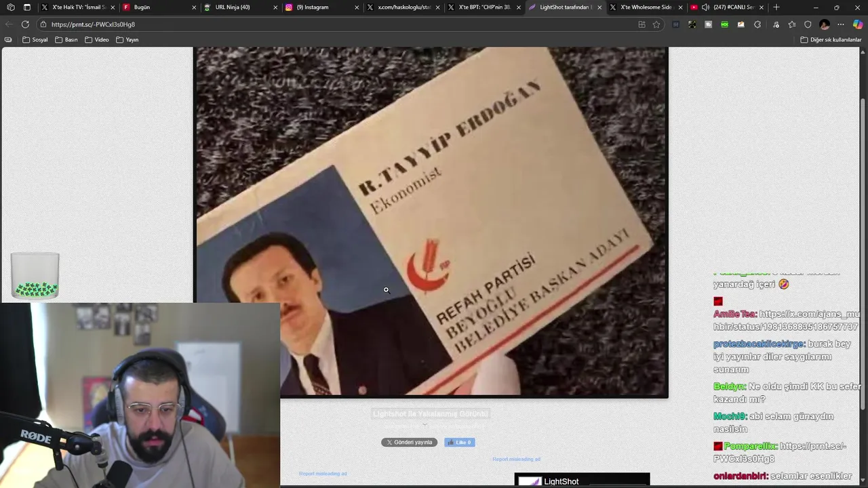
Task: Click the site info lock icon
Action: tap(43, 24)
